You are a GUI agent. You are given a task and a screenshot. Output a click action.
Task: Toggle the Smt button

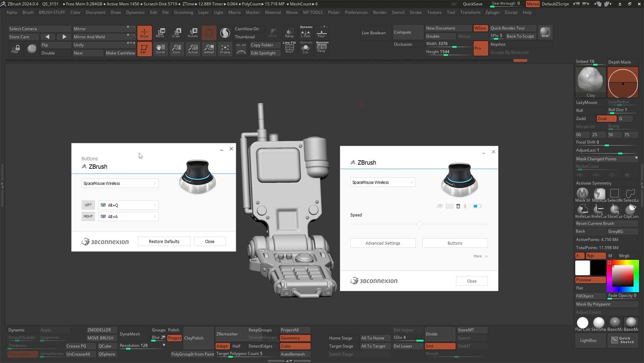click(x=440, y=346)
